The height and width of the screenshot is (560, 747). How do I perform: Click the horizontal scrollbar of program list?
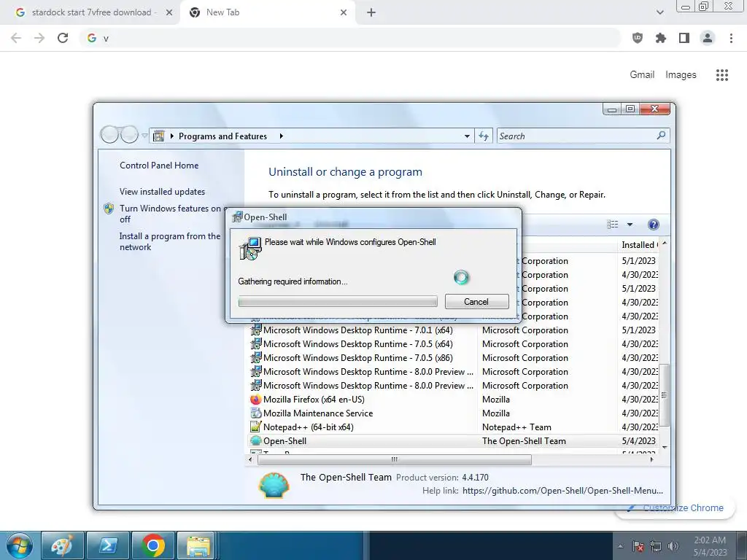click(x=395, y=459)
